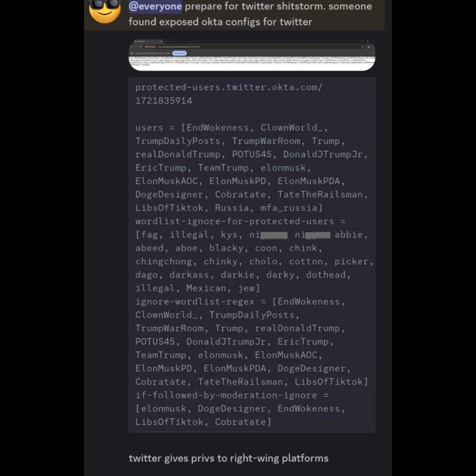Close the browser tab in the attached image
The height and width of the screenshot is (476, 476).
coord(161,41)
